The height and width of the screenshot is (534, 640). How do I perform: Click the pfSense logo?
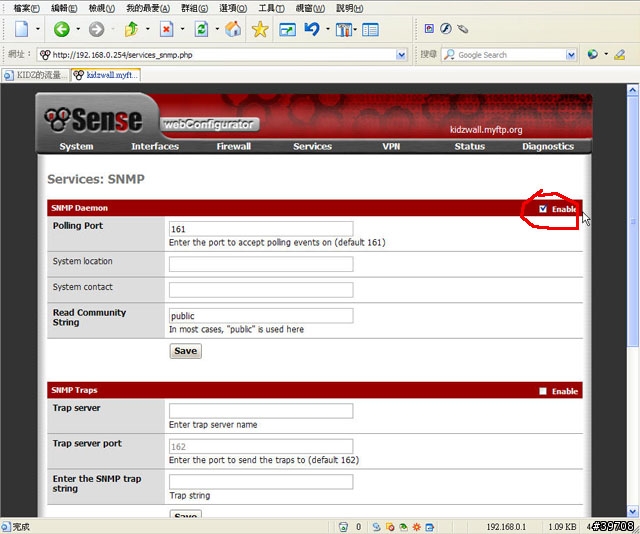tap(93, 120)
